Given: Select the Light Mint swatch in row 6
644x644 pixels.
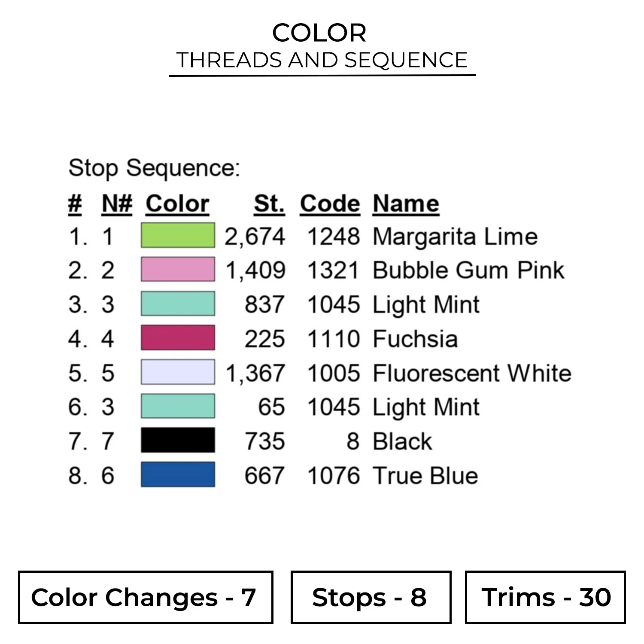Looking at the screenshot, I should pos(178,406).
